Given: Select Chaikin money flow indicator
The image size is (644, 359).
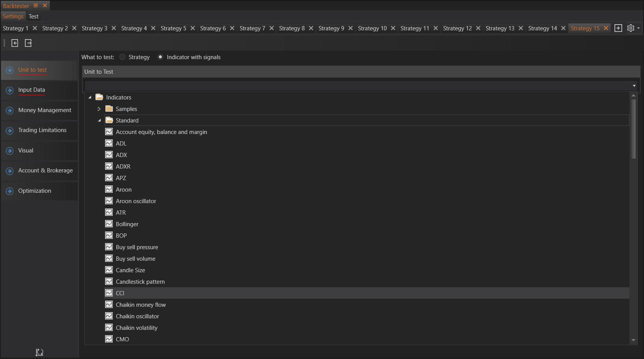Looking at the screenshot, I should click(x=141, y=305).
